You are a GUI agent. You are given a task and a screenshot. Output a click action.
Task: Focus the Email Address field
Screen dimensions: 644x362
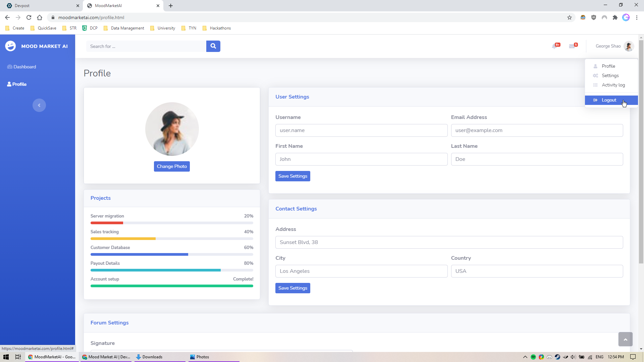tap(537, 130)
